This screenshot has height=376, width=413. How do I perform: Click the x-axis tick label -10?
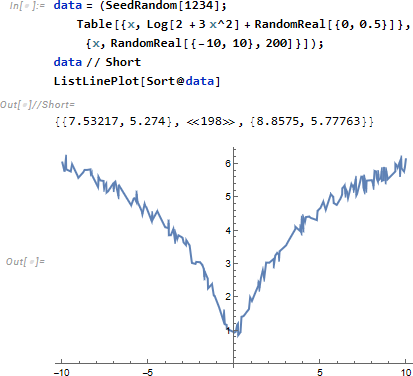point(61,372)
